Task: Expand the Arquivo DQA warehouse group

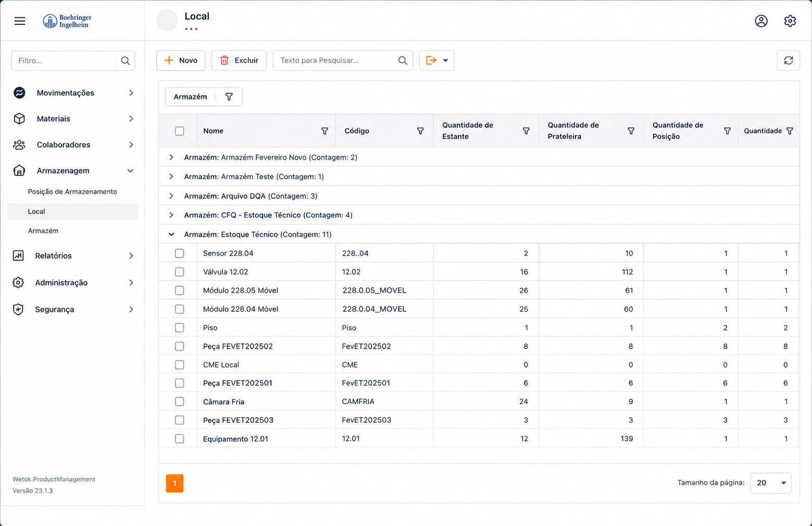Action: pos(171,196)
